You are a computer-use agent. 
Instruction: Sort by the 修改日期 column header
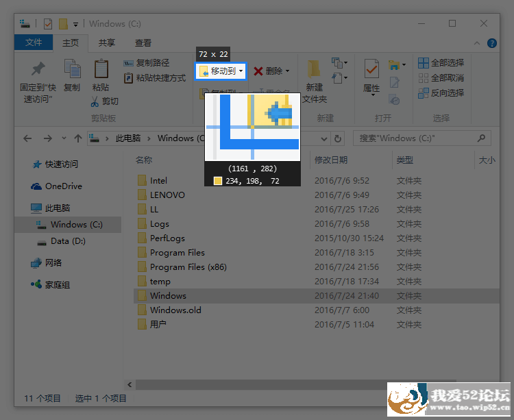tap(331, 160)
